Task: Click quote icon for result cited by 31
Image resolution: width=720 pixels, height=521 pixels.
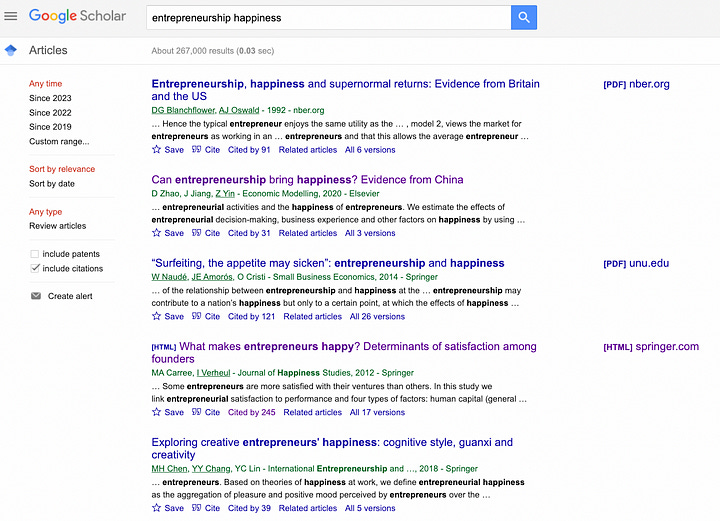Action: (x=197, y=233)
